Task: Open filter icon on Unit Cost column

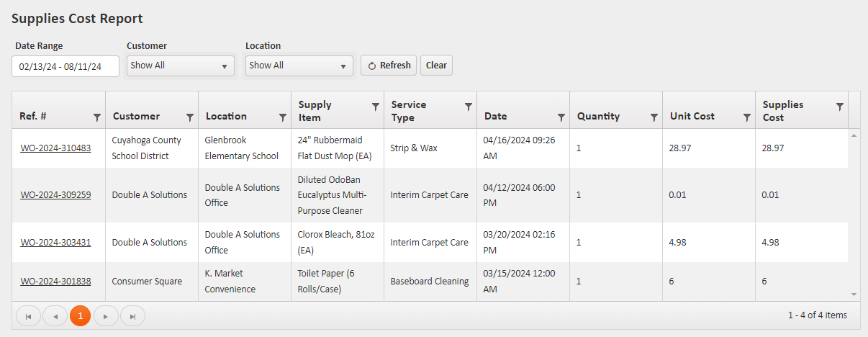Action: [x=747, y=117]
